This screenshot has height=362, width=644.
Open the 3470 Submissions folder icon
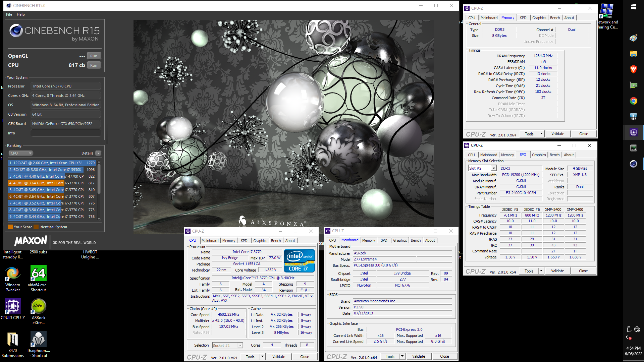pos(13,344)
